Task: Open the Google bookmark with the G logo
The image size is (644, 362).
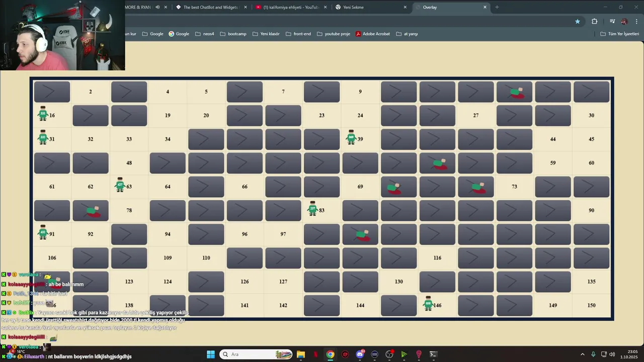Action: click(179, 34)
